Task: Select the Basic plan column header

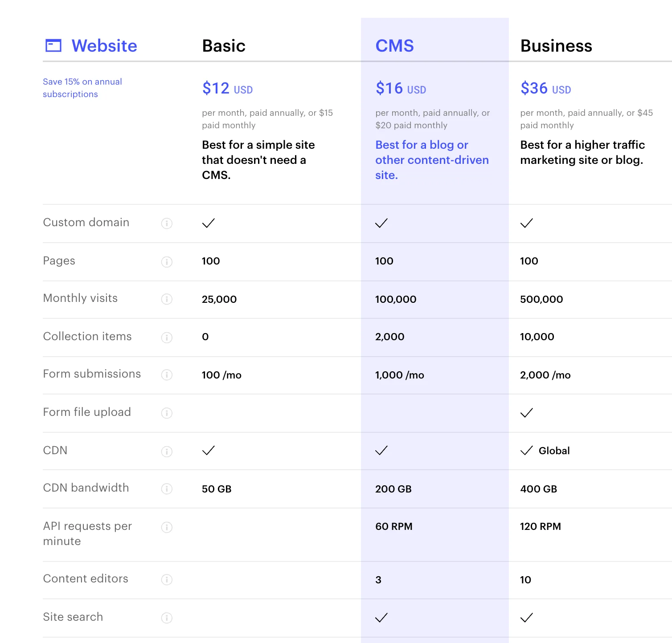Action: 224,46
